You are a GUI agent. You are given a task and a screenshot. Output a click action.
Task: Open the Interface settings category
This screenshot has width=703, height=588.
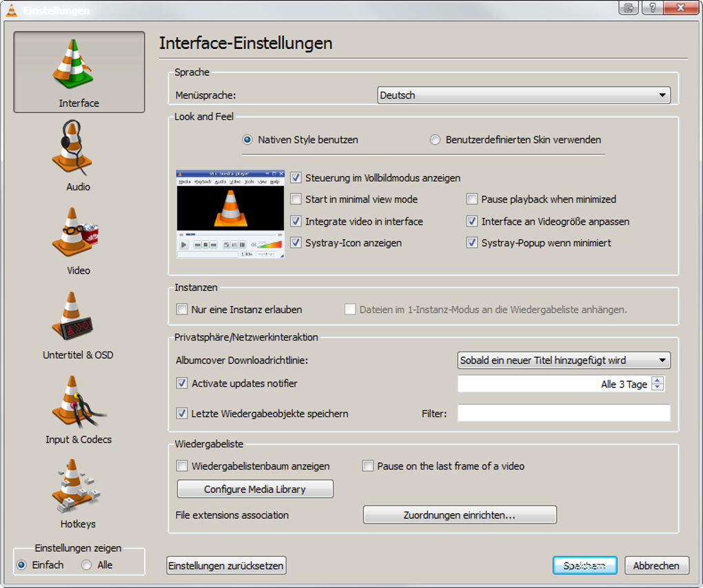79,72
